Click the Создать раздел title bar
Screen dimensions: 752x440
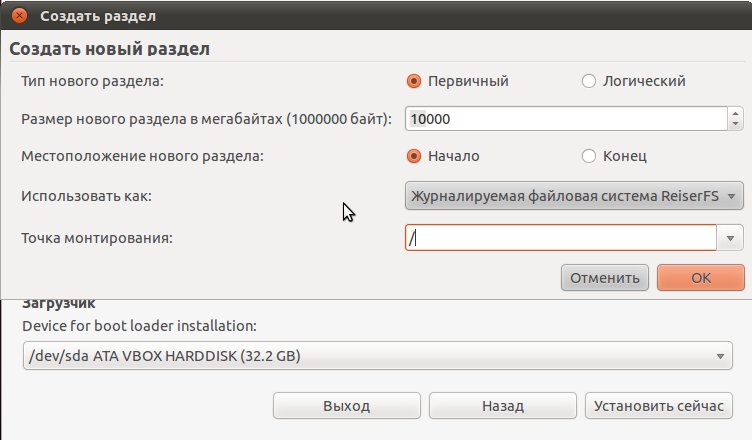[376, 15]
